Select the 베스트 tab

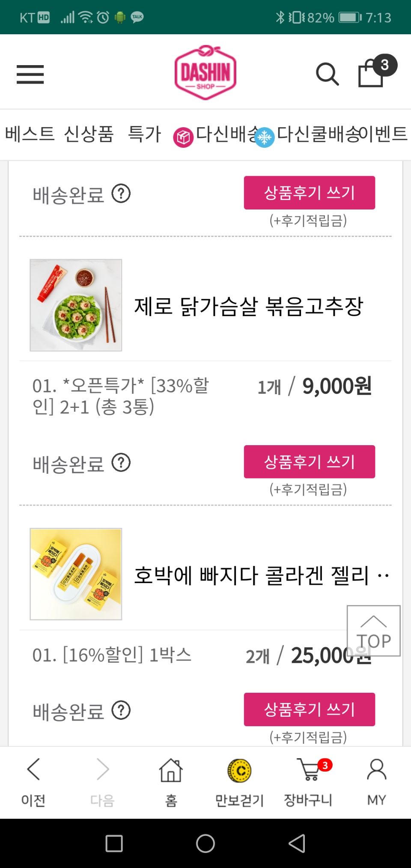click(30, 134)
